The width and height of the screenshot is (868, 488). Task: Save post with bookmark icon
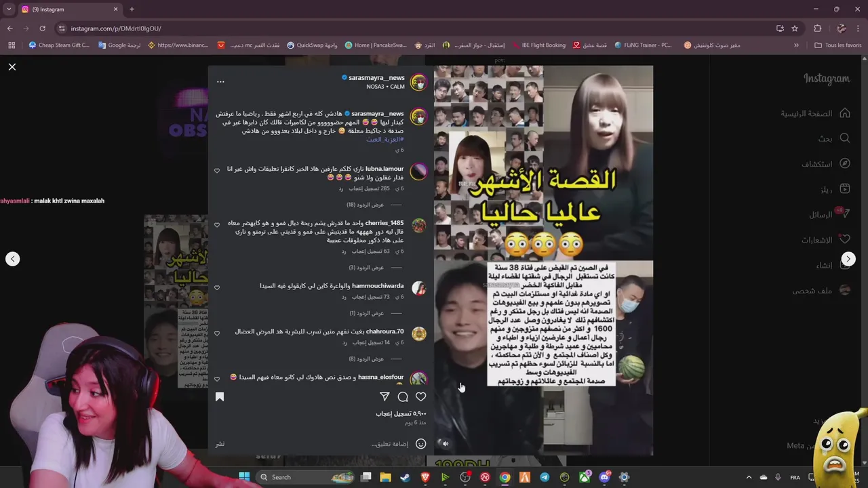[x=220, y=397]
